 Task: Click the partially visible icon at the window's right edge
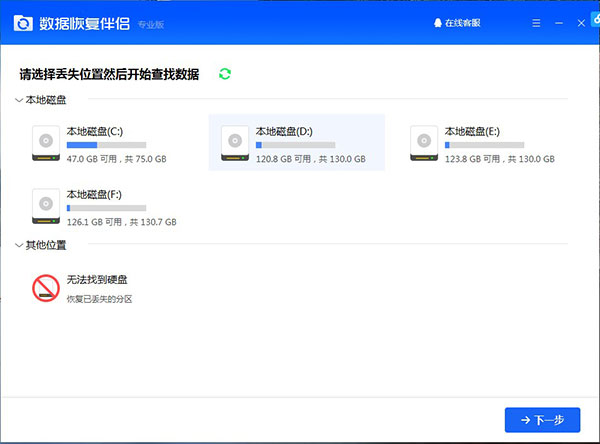click(x=596, y=19)
